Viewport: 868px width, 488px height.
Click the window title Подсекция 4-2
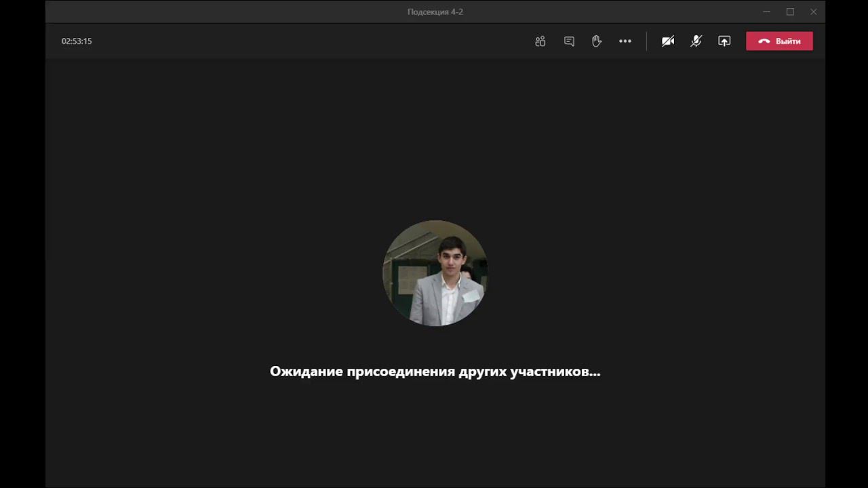pyautogui.click(x=435, y=12)
